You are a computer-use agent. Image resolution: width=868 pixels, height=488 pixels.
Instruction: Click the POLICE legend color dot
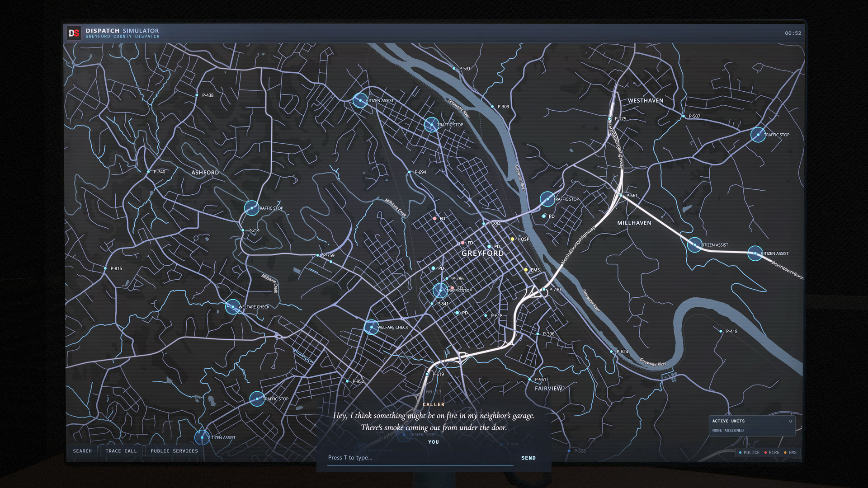click(x=740, y=452)
